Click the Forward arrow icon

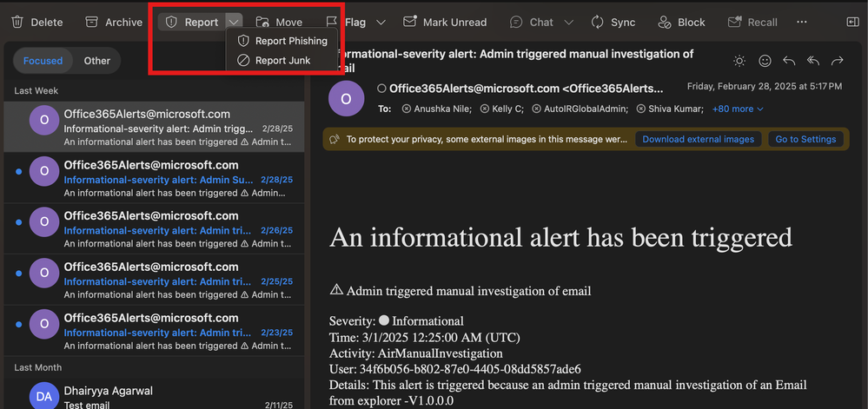(838, 61)
